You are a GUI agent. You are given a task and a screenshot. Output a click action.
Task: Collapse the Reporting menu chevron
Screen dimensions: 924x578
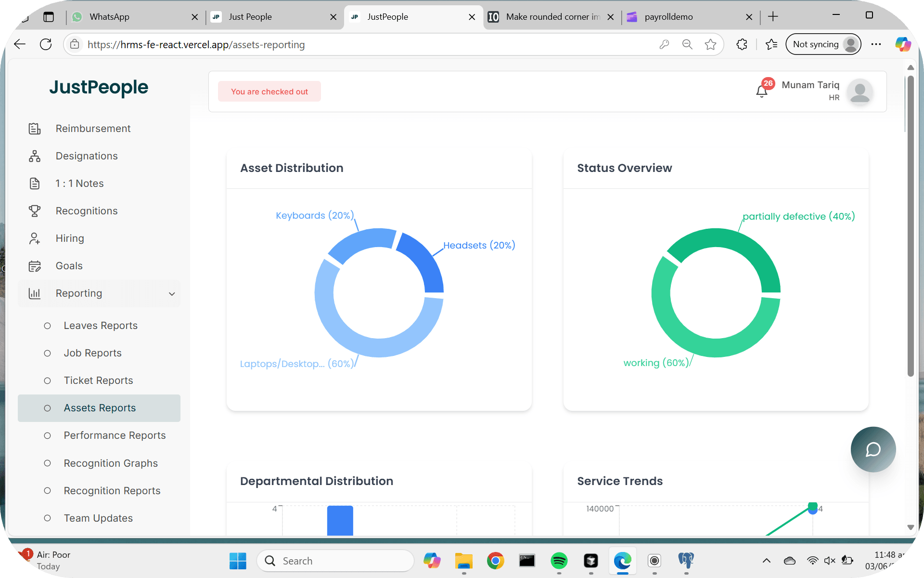[172, 294]
